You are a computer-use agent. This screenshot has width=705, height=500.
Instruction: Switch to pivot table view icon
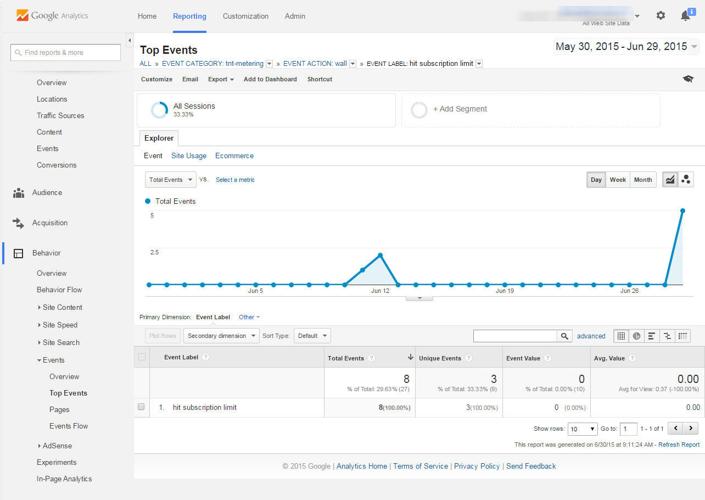(684, 336)
